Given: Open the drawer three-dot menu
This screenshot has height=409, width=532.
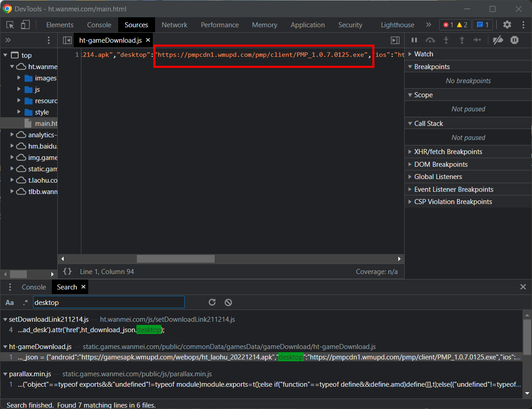Looking at the screenshot, I should (x=10, y=287).
